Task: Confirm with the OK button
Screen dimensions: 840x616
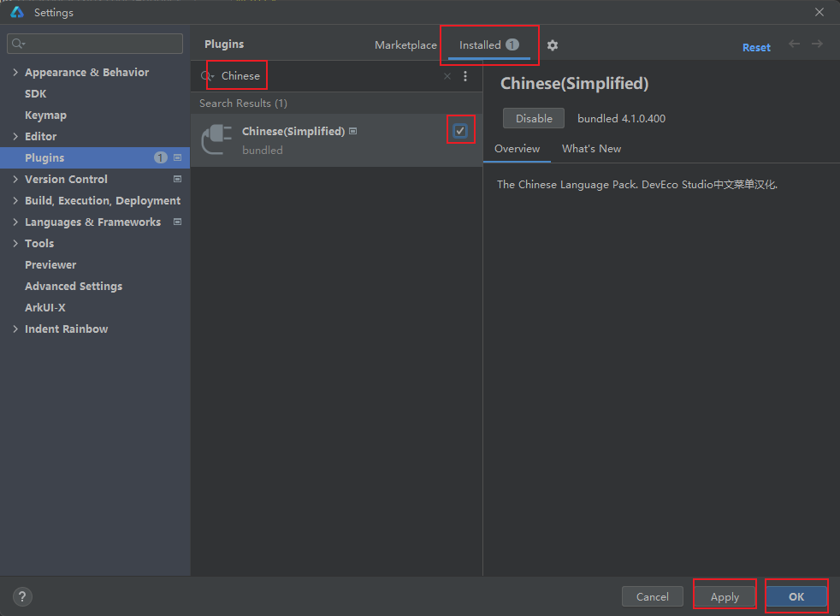Action: [796, 596]
